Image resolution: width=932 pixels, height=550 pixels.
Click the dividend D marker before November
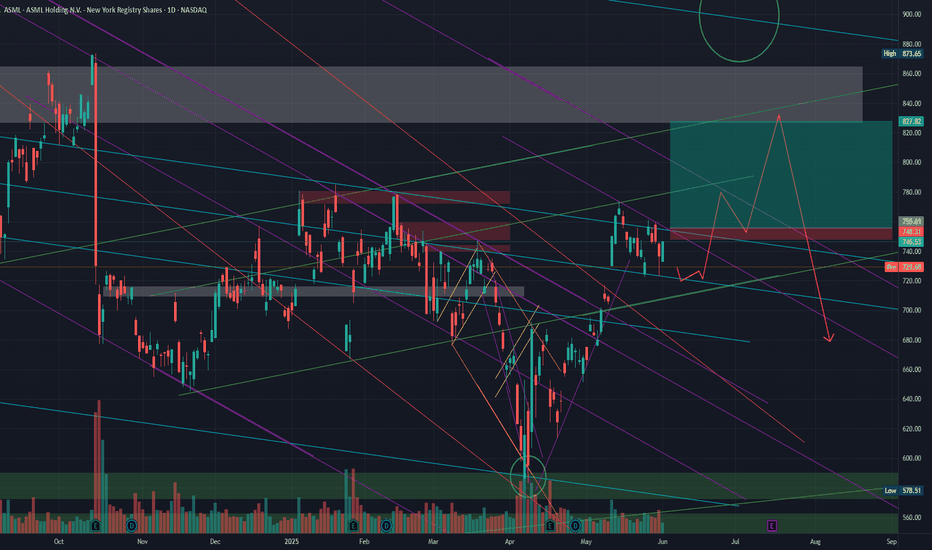tap(131, 526)
